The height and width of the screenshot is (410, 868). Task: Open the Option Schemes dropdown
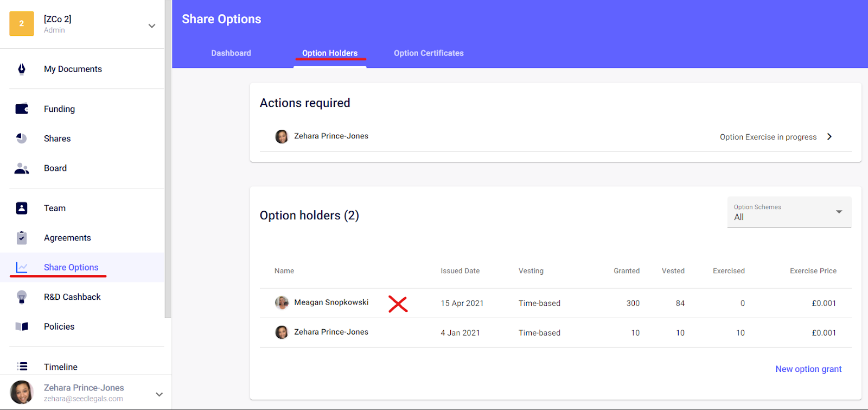click(789, 212)
